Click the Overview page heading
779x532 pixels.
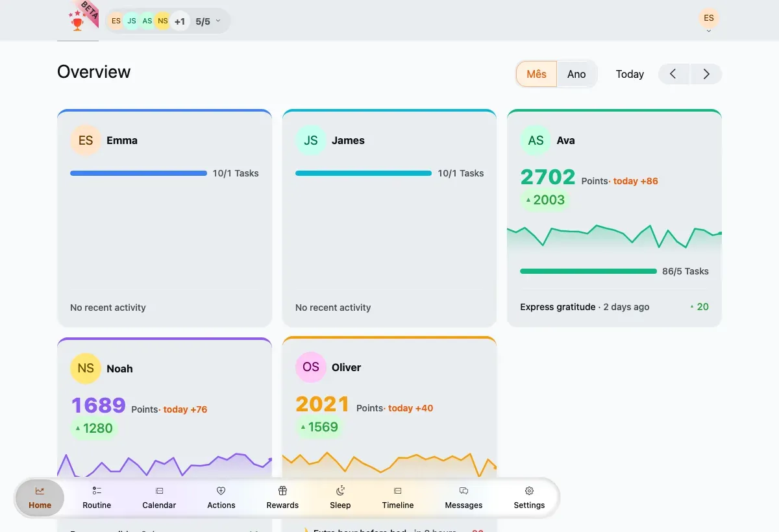94,72
